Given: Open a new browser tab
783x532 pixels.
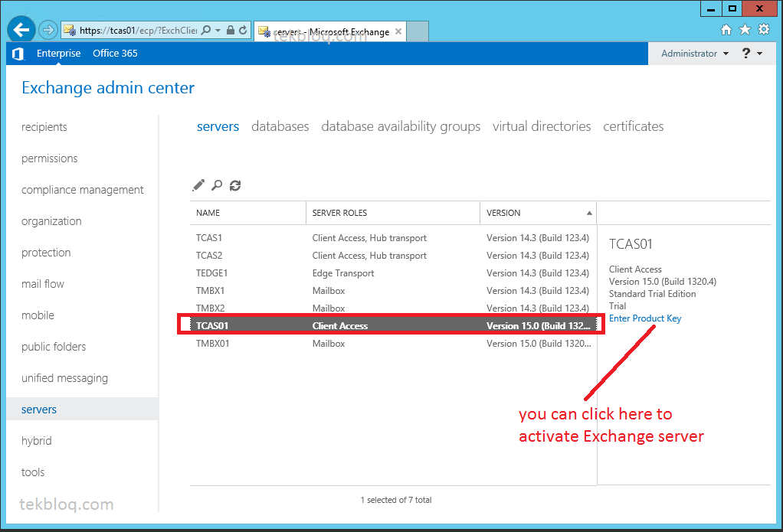Looking at the screenshot, I should point(418,31).
